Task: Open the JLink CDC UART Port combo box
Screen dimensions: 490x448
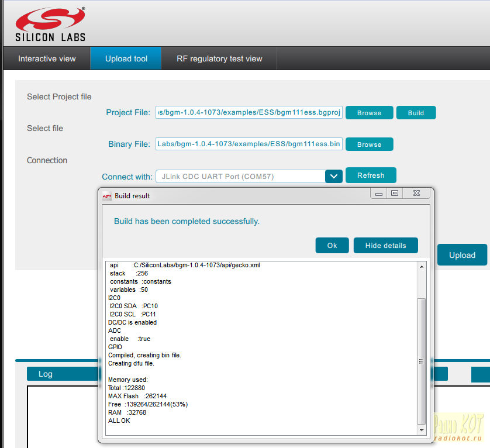Action: 240,176
